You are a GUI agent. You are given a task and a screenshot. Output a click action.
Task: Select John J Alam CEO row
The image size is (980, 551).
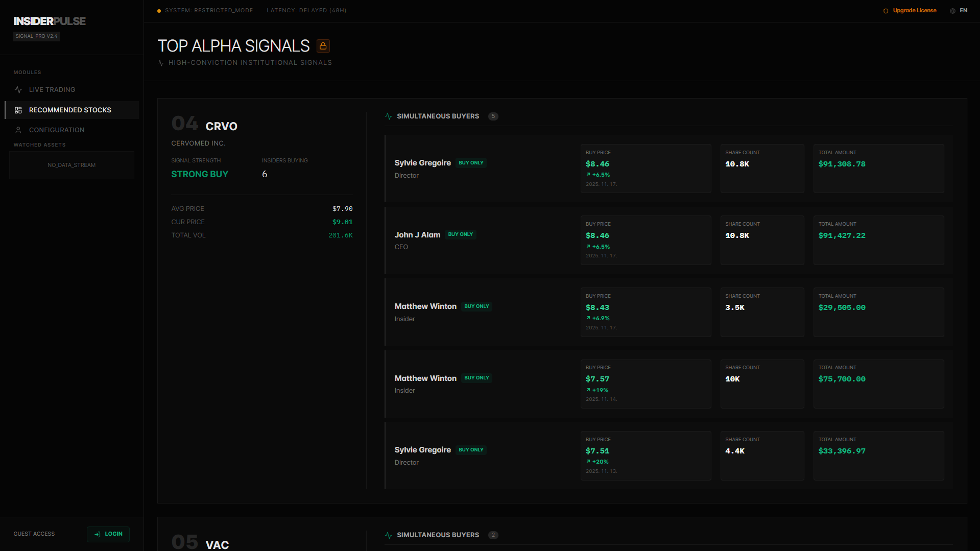tap(668, 241)
